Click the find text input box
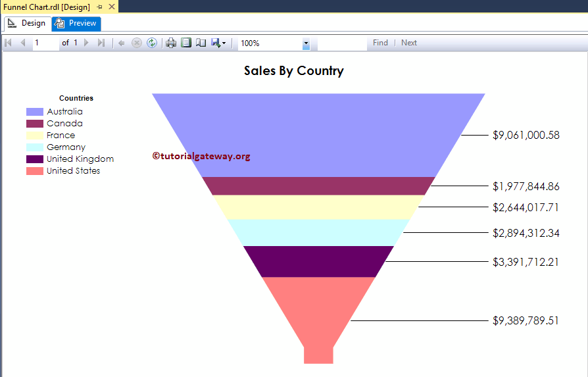588x377 pixels. [342, 43]
